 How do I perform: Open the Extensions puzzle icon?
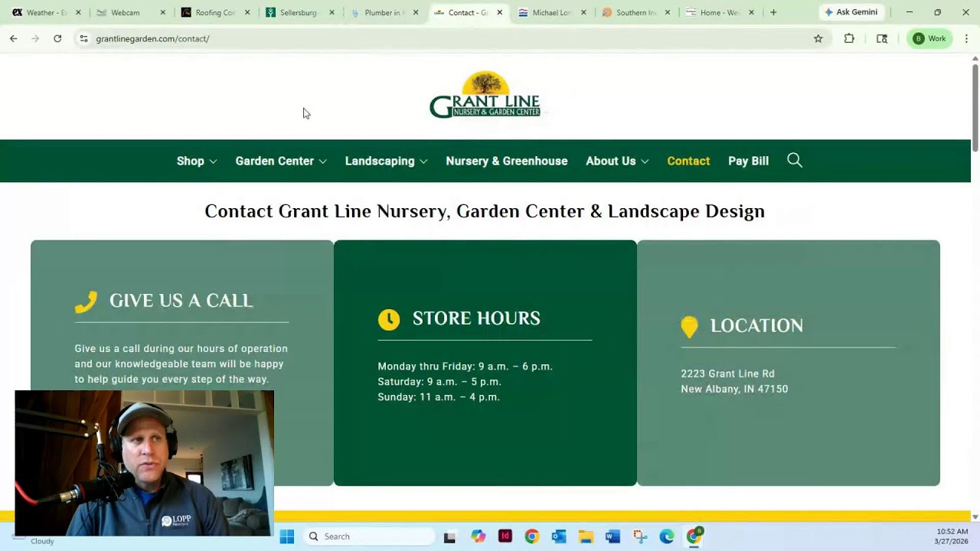[x=849, y=38]
